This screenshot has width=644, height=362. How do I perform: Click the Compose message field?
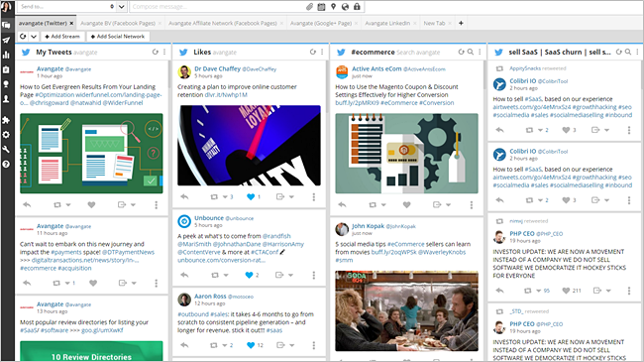pos(218,7)
